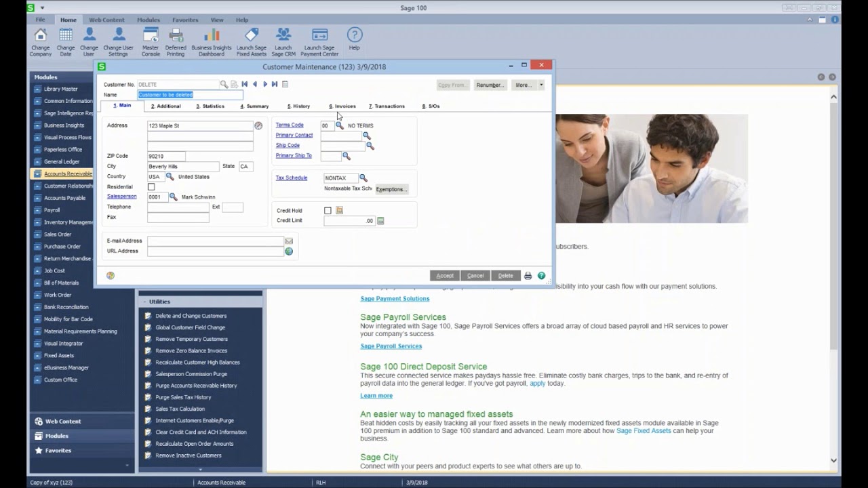Launch Sage CRM
868x488 pixels.
283,41
